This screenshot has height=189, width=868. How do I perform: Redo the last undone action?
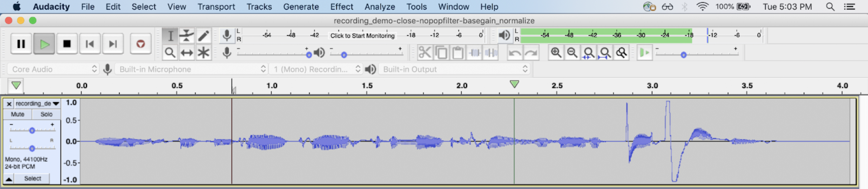[531, 53]
